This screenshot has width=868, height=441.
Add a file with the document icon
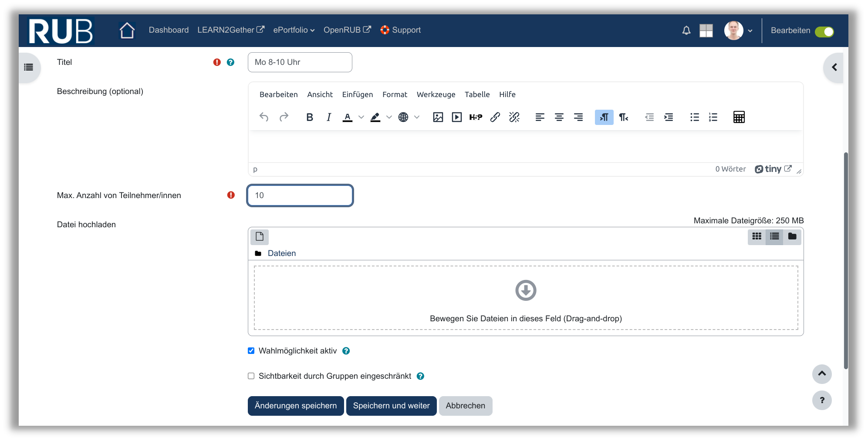pyautogui.click(x=260, y=237)
